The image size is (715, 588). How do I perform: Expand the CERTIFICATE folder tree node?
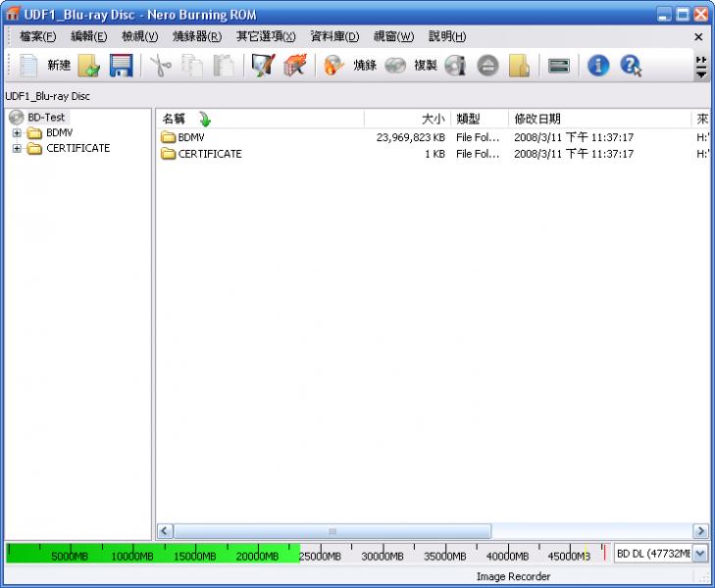point(17,149)
